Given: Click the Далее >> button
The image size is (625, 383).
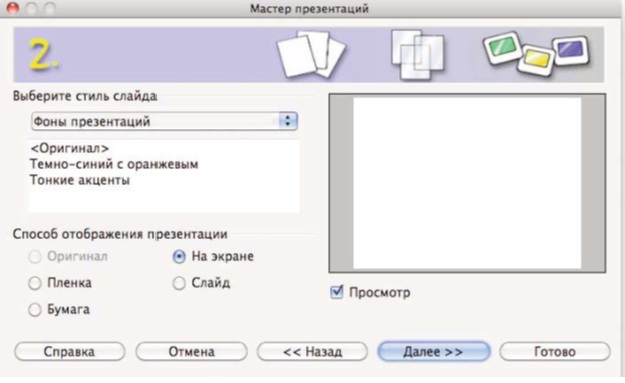Looking at the screenshot, I should point(434,352).
